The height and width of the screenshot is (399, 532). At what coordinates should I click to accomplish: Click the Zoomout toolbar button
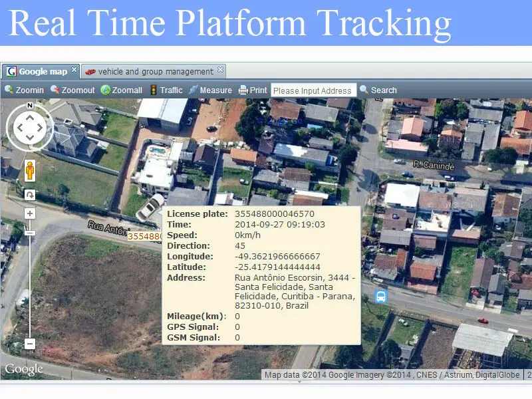tap(73, 90)
